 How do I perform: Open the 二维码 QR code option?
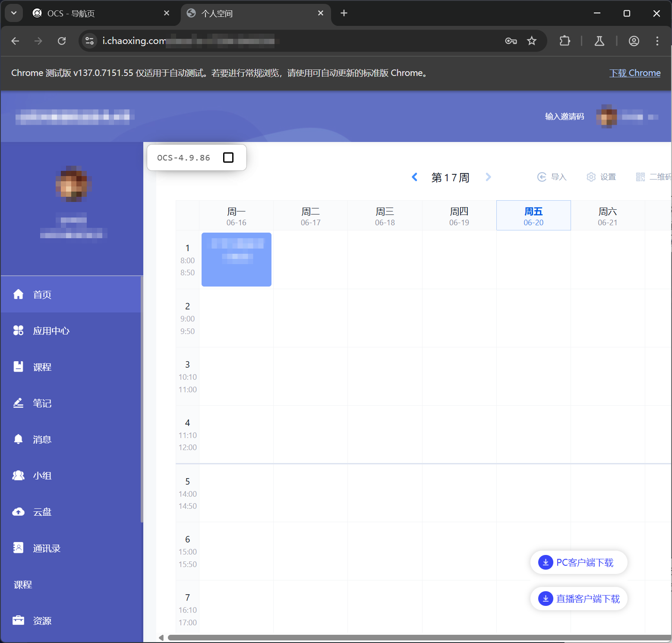653,177
